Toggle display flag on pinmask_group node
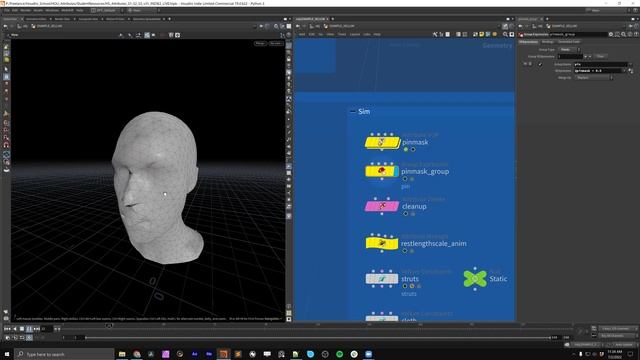This screenshot has width=640, height=360. coord(396,171)
